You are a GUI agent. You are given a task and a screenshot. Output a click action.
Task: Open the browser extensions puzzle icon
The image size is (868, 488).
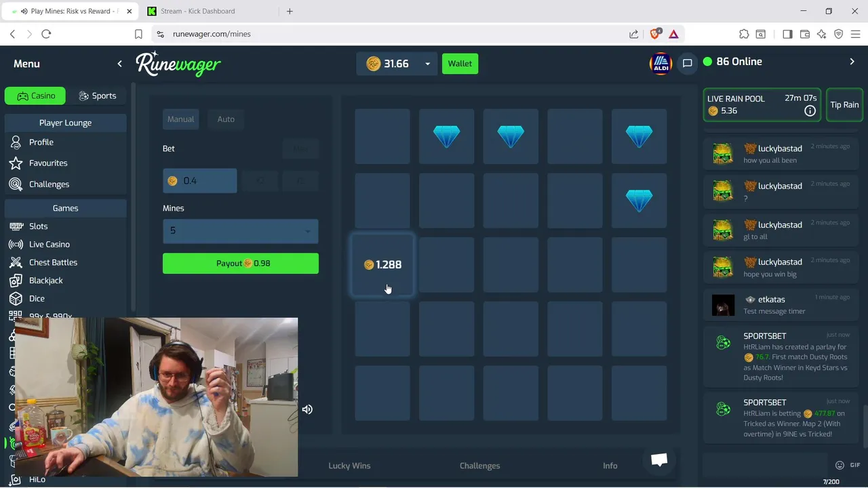click(x=744, y=34)
